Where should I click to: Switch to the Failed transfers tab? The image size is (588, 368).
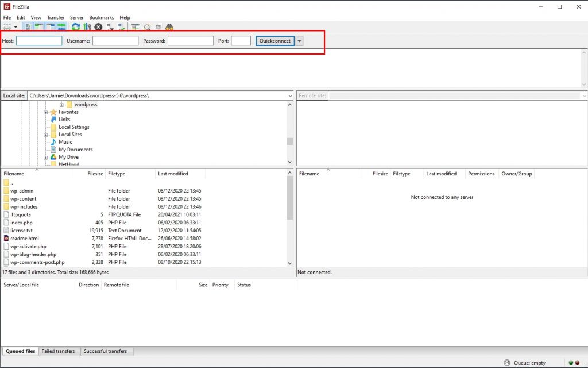point(58,351)
